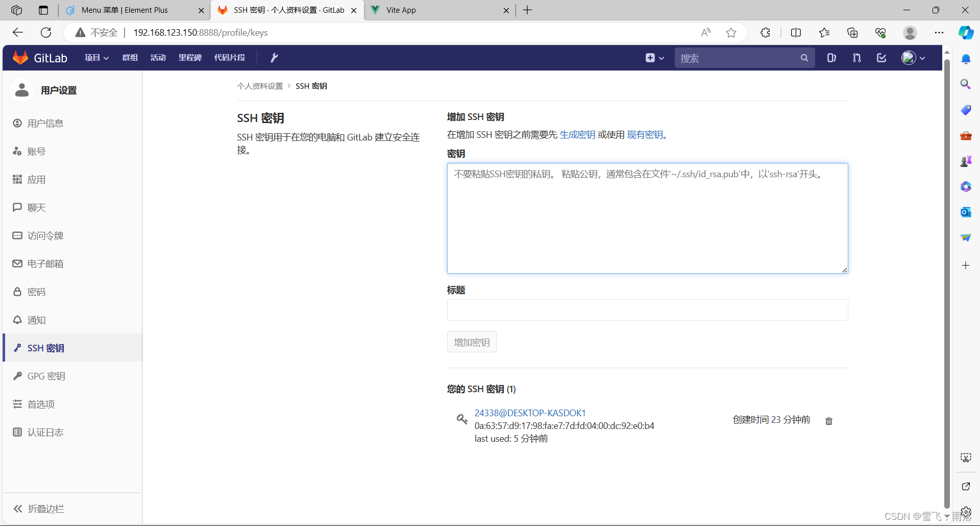Open the 生成密钥 link
The image size is (980, 526).
click(577, 134)
